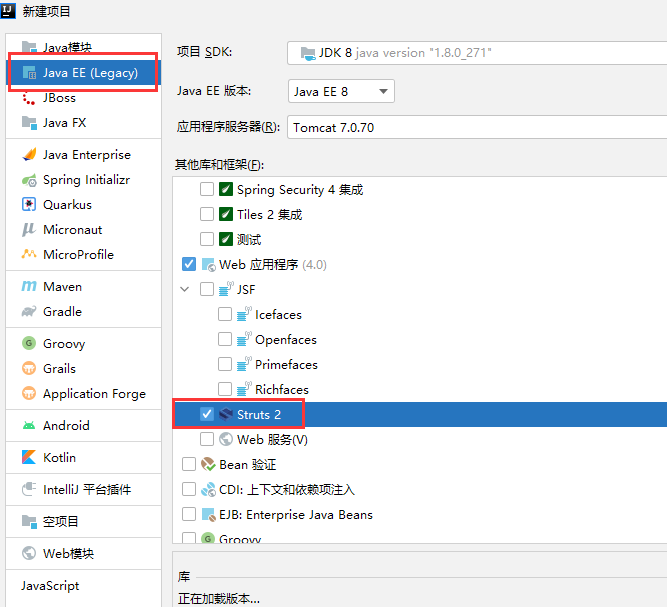The image size is (667, 607).
Task: Select the empty project folder icon
Action: [x=29, y=521]
